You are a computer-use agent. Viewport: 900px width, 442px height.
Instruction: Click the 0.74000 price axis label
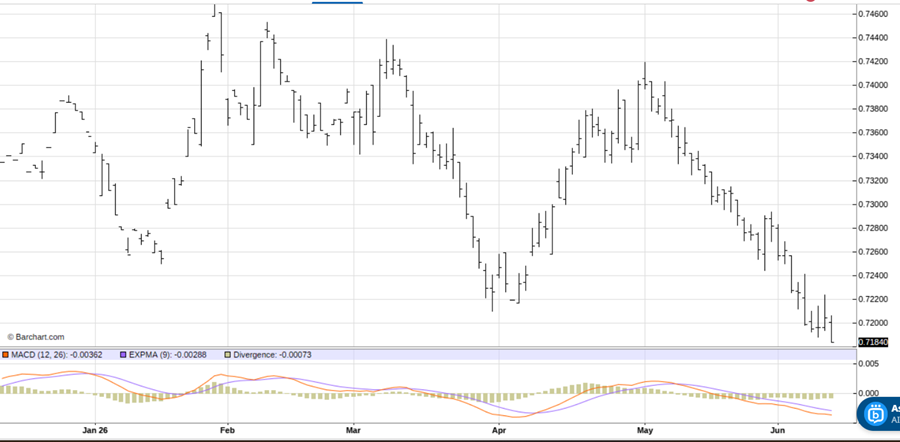[873, 86]
